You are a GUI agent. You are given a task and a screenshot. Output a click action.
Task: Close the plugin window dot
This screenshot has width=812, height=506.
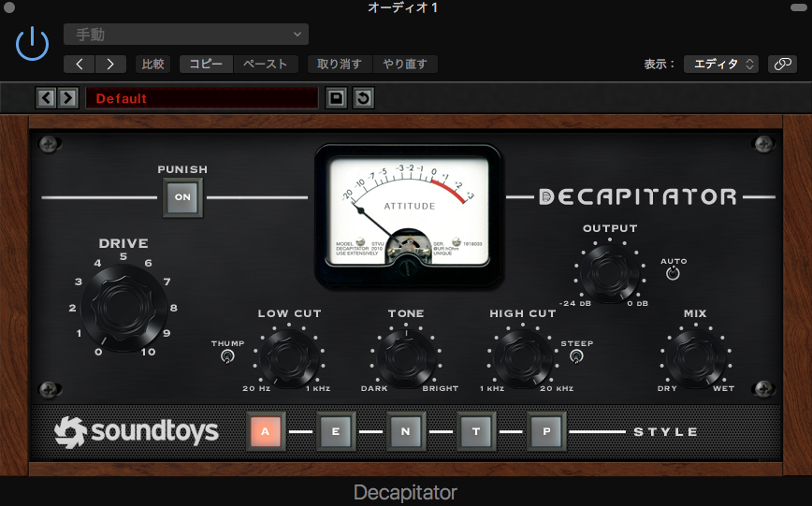point(8,7)
